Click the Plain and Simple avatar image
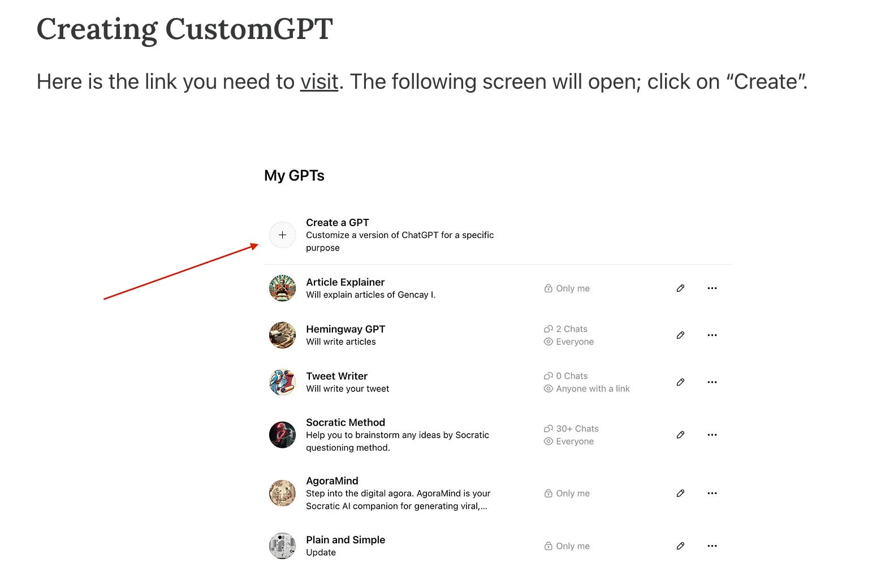 click(x=282, y=546)
